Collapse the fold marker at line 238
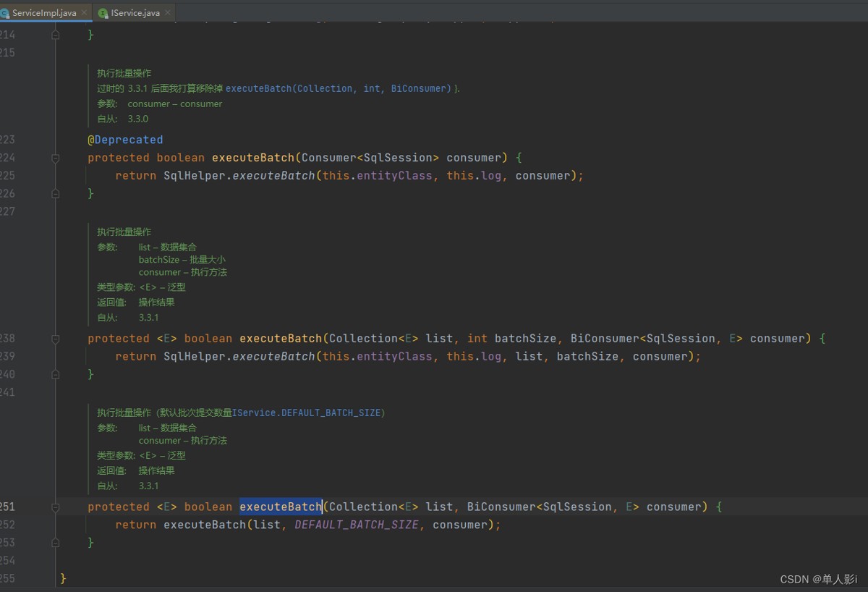 (56, 339)
